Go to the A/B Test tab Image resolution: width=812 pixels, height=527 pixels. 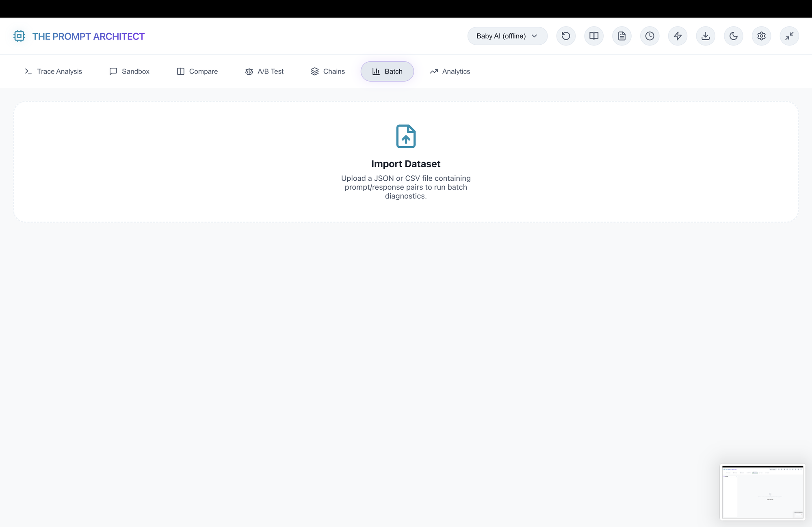point(264,71)
